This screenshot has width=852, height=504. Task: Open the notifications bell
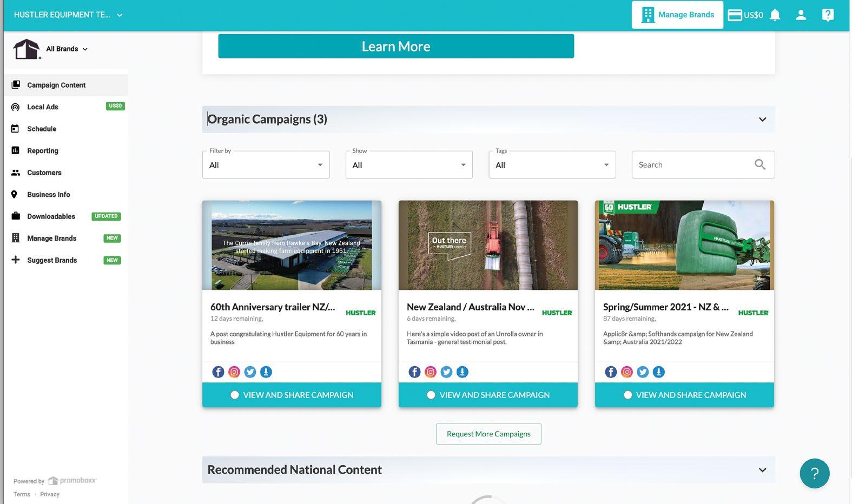[775, 15]
